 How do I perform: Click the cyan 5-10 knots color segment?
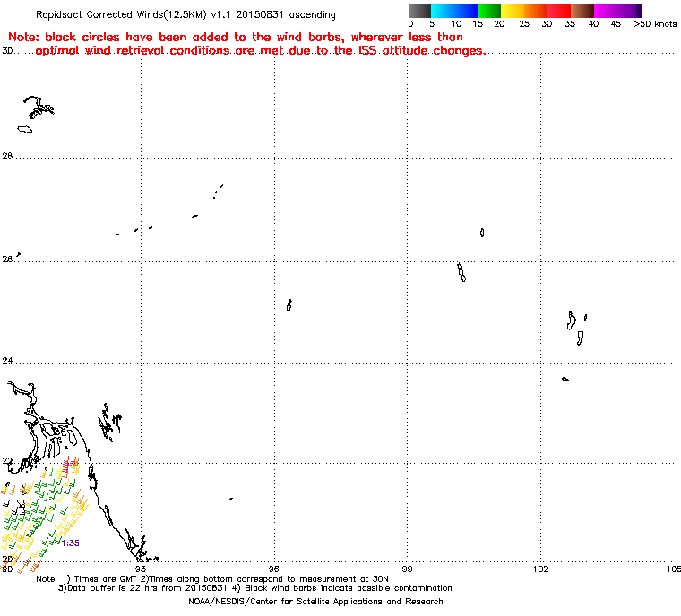tap(442, 11)
